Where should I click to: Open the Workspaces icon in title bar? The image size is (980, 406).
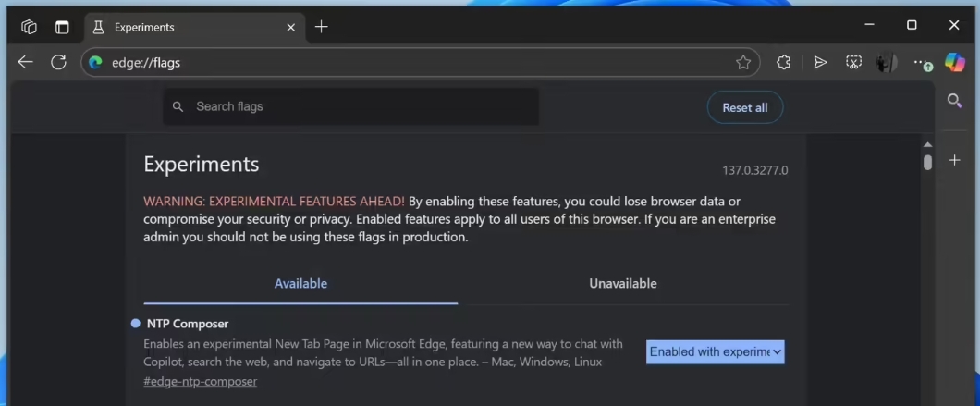(x=29, y=27)
